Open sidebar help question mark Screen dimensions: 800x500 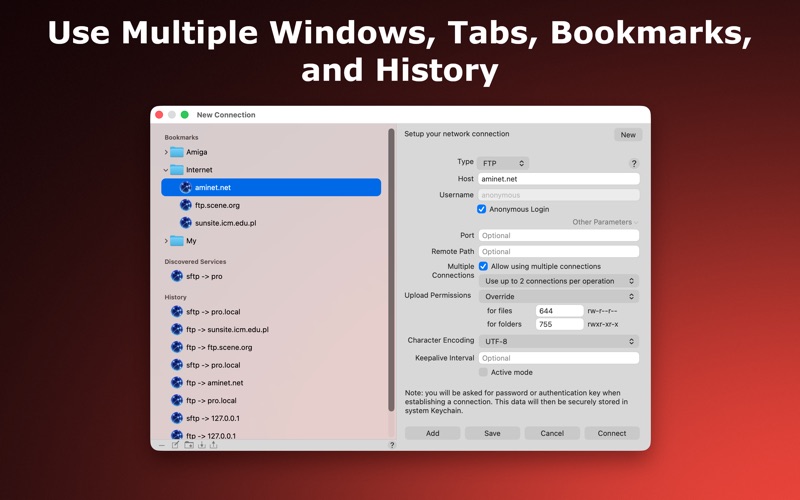pos(392,445)
